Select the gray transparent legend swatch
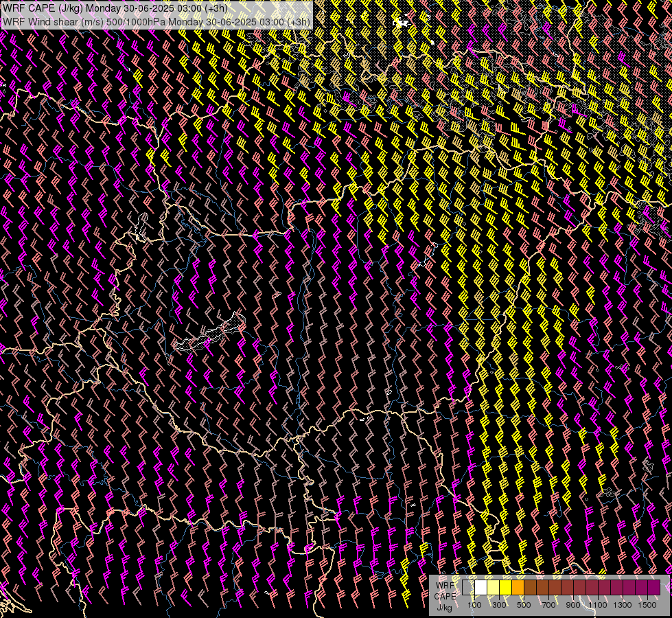 pyautogui.click(x=468, y=587)
